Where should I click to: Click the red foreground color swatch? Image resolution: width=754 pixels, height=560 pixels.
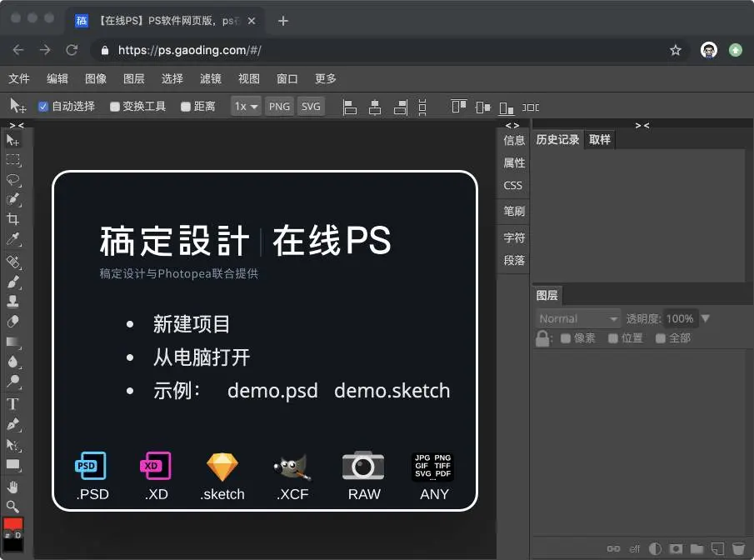tap(13, 523)
